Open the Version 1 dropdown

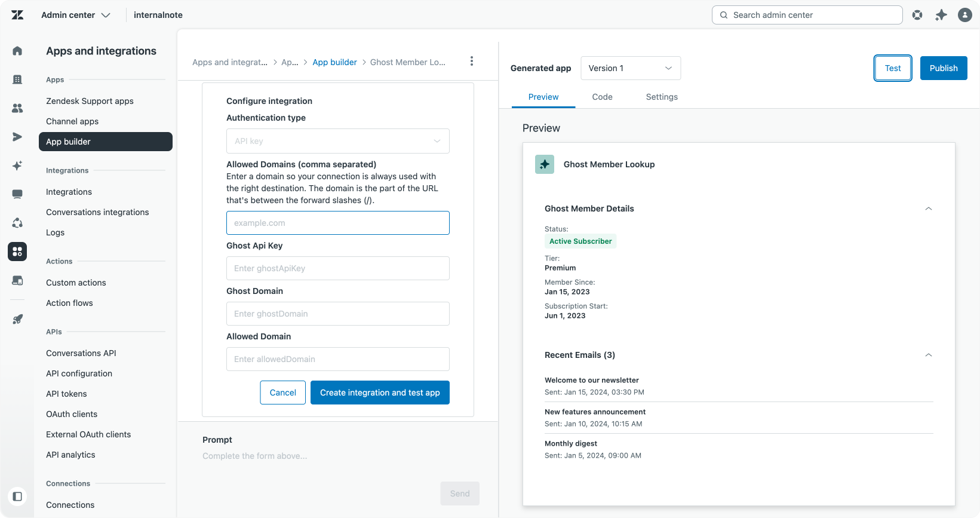coord(631,68)
